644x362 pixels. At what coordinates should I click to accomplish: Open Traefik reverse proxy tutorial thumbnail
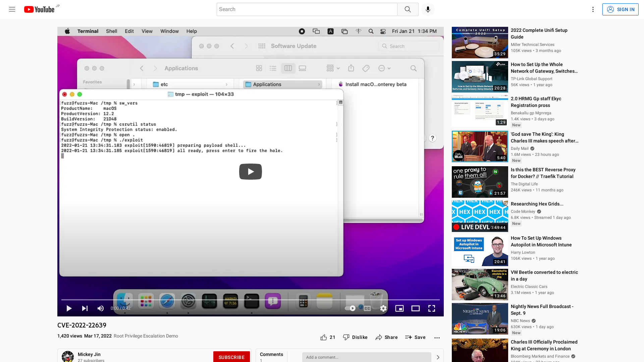480,182
